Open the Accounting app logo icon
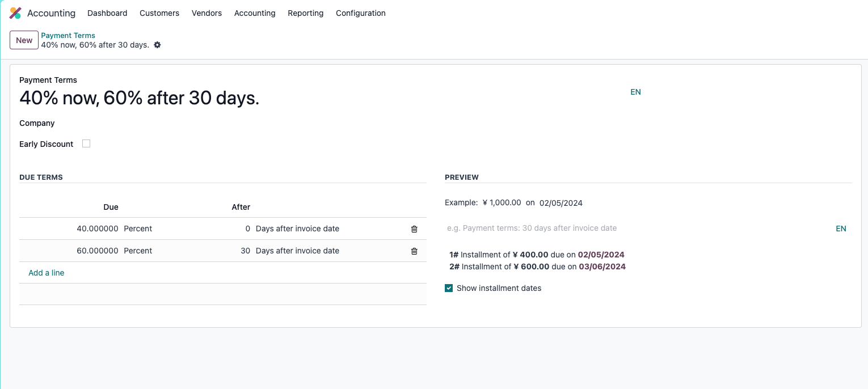This screenshot has width=868, height=389. [x=15, y=13]
